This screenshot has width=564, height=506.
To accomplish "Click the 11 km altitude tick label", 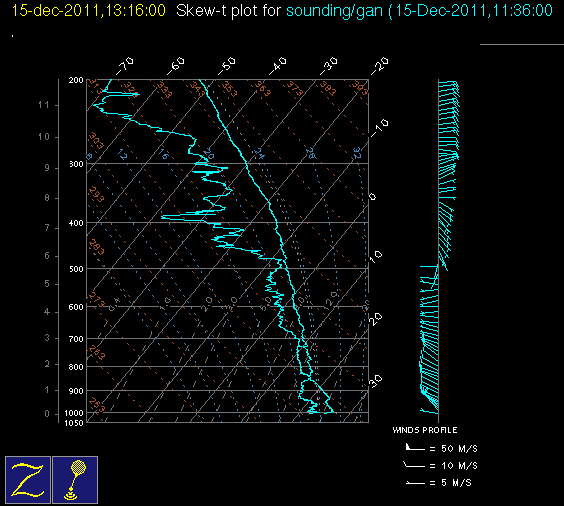I will coord(43,105).
